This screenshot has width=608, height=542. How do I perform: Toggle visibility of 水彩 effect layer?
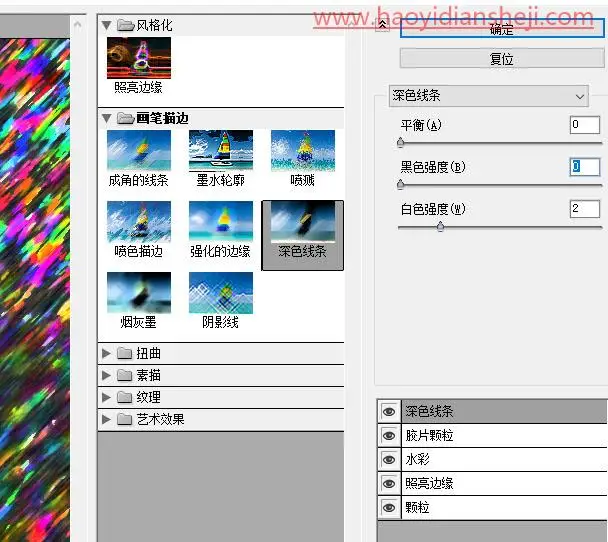(389, 460)
